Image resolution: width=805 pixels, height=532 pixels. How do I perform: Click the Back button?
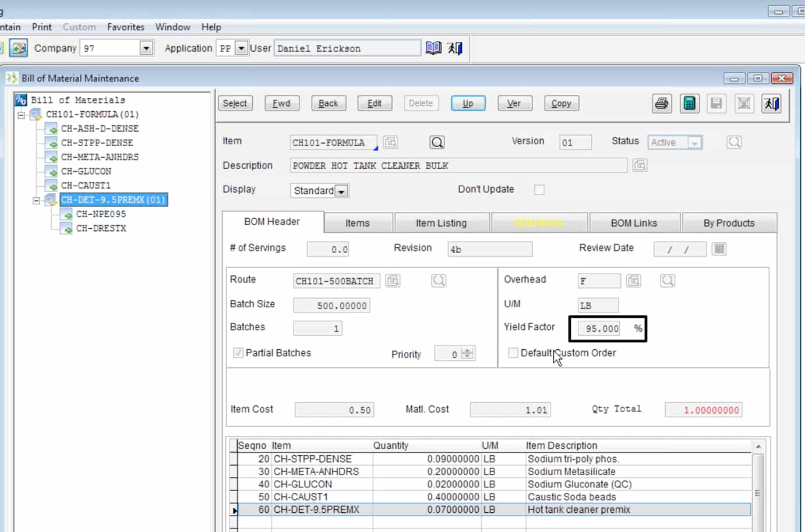[x=329, y=103]
